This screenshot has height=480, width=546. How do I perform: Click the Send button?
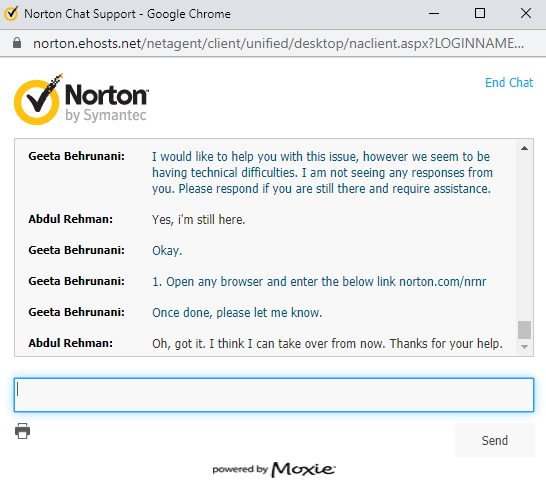coord(494,440)
